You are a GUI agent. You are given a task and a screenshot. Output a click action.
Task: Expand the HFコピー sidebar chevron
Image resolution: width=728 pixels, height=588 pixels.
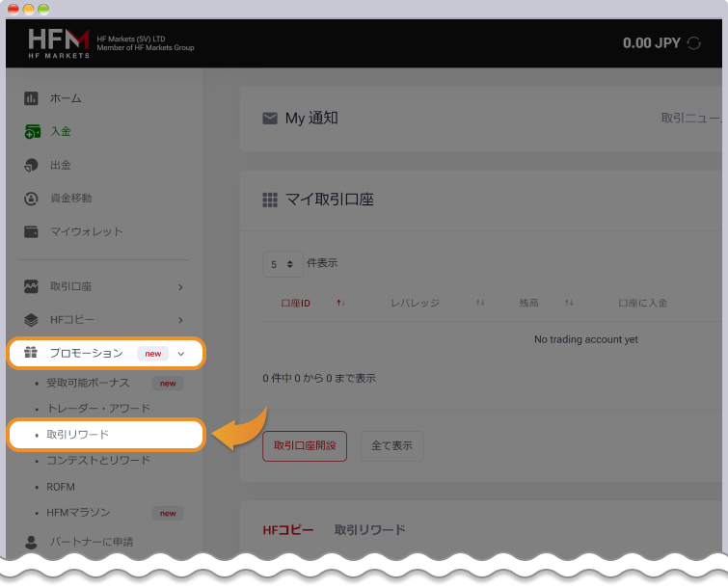[180, 320]
